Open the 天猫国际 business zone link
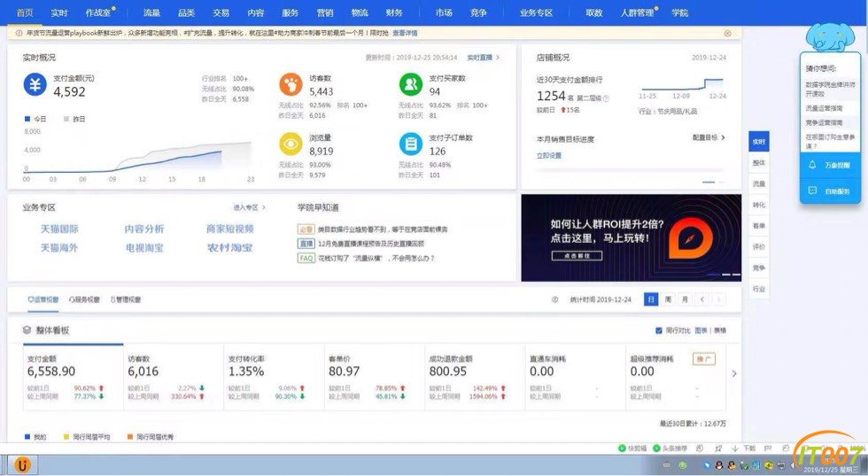The height and width of the screenshot is (476, 868). (59, 229)
